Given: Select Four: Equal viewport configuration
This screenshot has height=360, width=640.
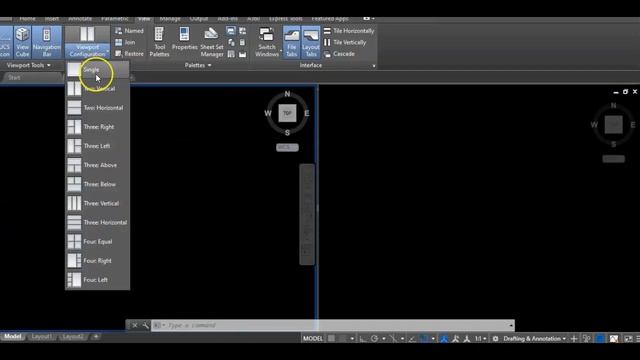Looking at the screenshot, I should click(x=98, y=242).
